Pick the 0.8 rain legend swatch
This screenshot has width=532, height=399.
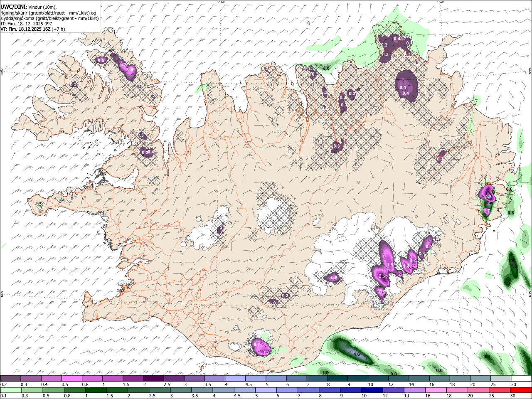click(74, 390)
